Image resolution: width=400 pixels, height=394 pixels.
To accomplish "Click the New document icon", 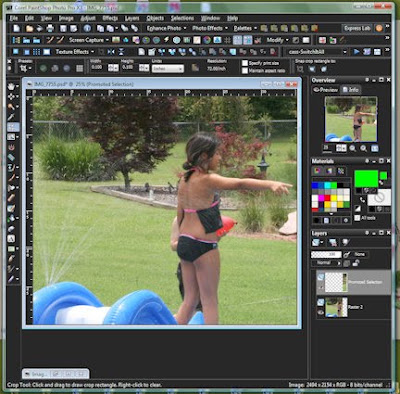I will [x=17, y=28].
